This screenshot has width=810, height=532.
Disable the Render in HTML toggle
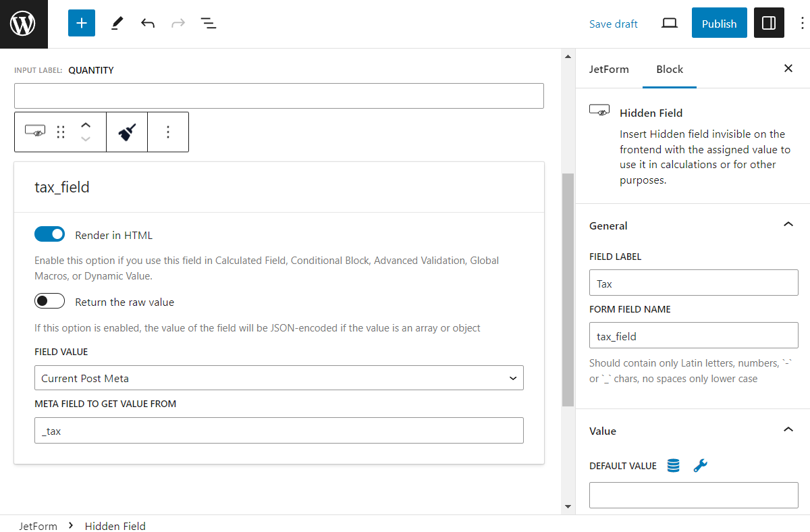tap(49, 234)
